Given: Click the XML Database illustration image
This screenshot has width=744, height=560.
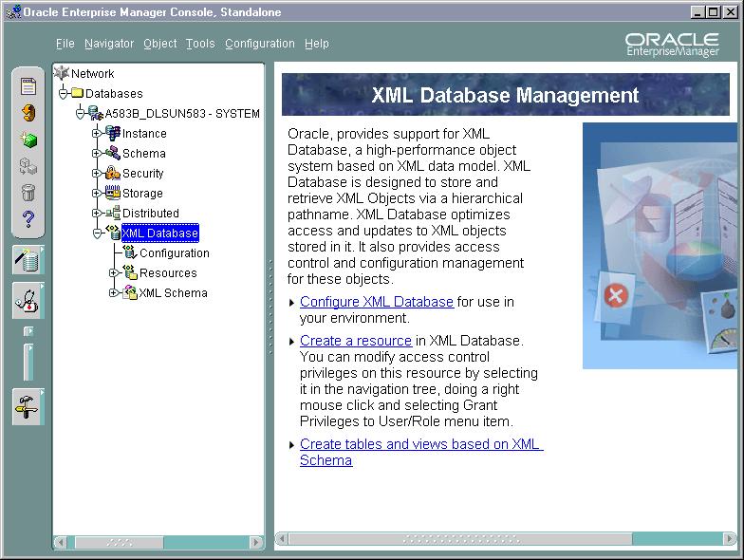Looking at the screenshot, I should pyautogui.click(x=660, y=246).
